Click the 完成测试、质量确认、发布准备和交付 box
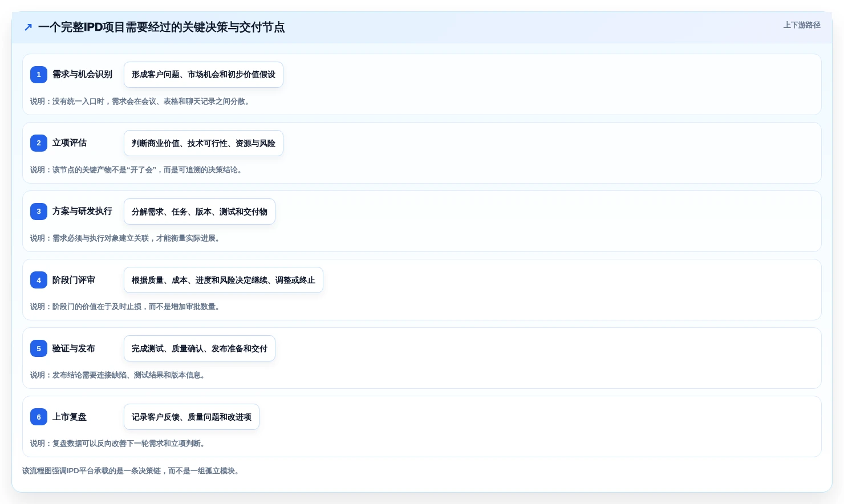This screenshot has height=504, width=844. pos(200,348)
